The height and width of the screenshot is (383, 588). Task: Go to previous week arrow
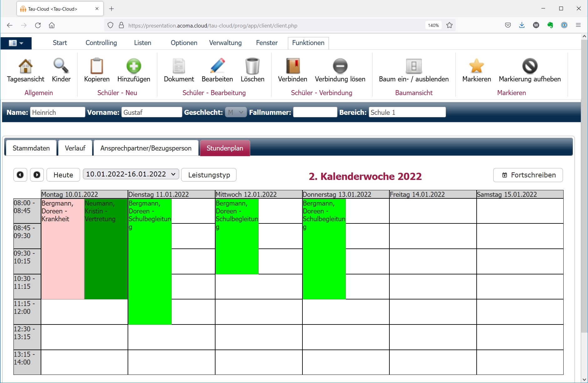pos(20,175)
